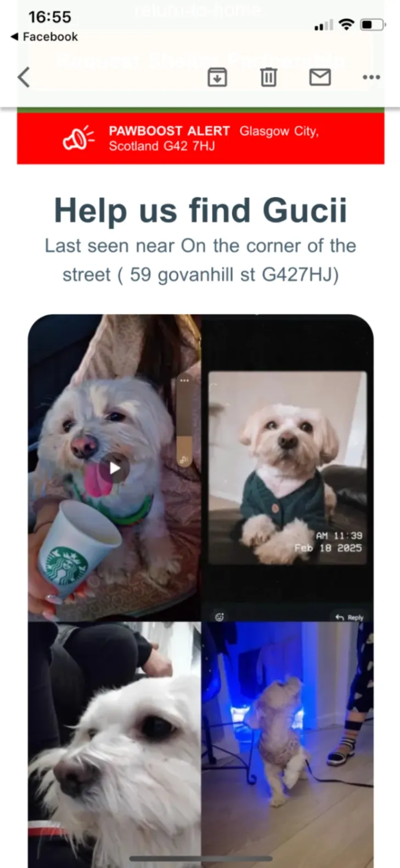
Task: Tap the Wi-Fi icon in status bar
Action: pyautogui.click(x=346, y=25)
